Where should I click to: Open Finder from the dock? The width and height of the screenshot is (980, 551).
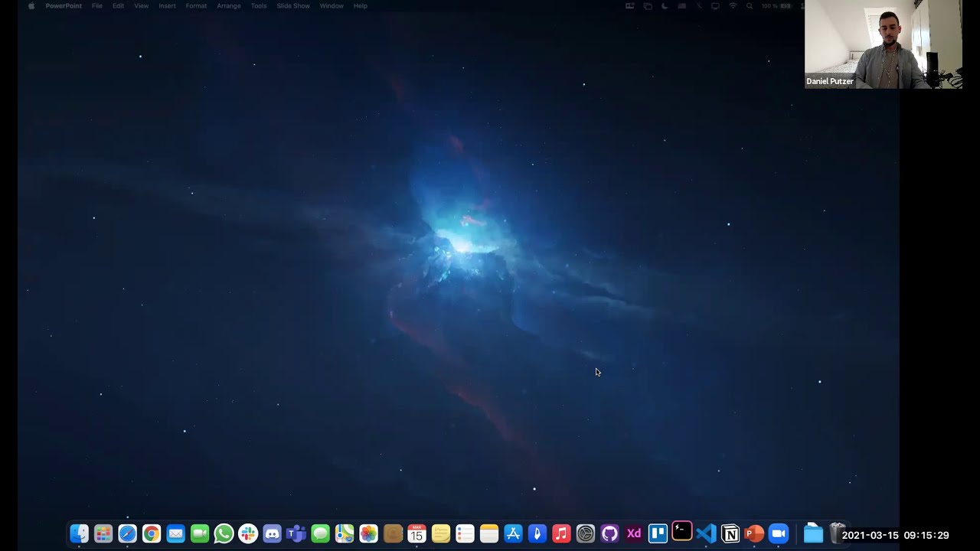pyautogui.click(x=79, y=533)
